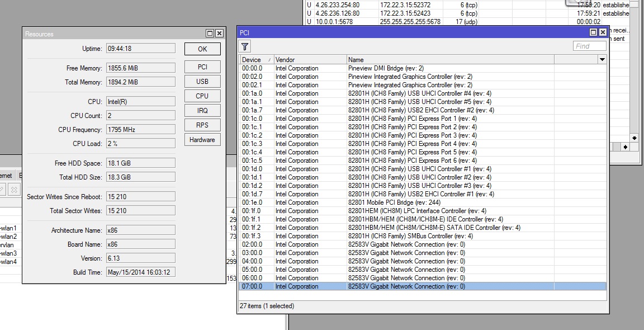Select row 00:1d.1 USB UHCI Controller #2
644x330 pixels.
[x=423, y=177]
